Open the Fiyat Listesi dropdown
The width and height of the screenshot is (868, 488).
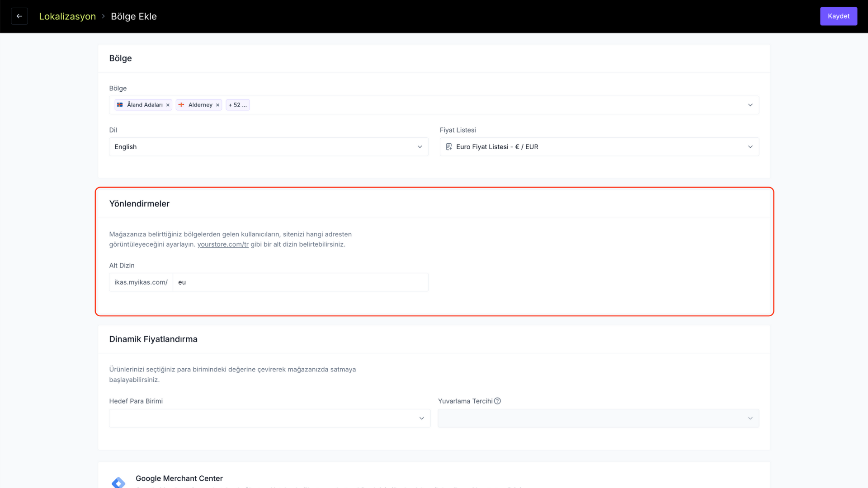[599, 147]
